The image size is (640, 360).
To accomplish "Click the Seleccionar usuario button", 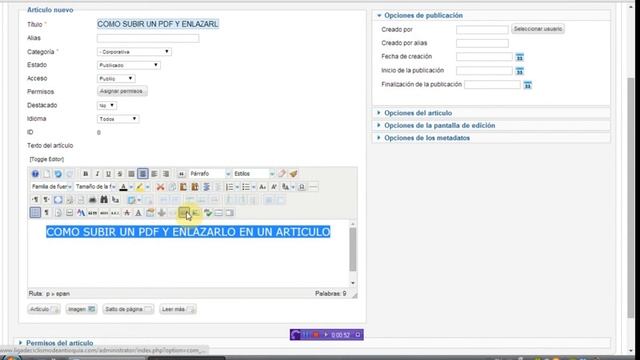I will click(538, 29).
